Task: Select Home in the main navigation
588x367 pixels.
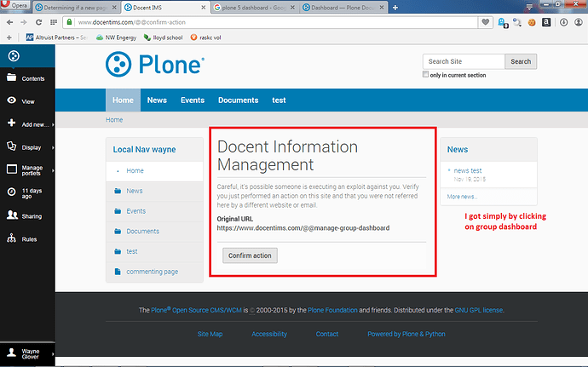Action: pos(123,100)
